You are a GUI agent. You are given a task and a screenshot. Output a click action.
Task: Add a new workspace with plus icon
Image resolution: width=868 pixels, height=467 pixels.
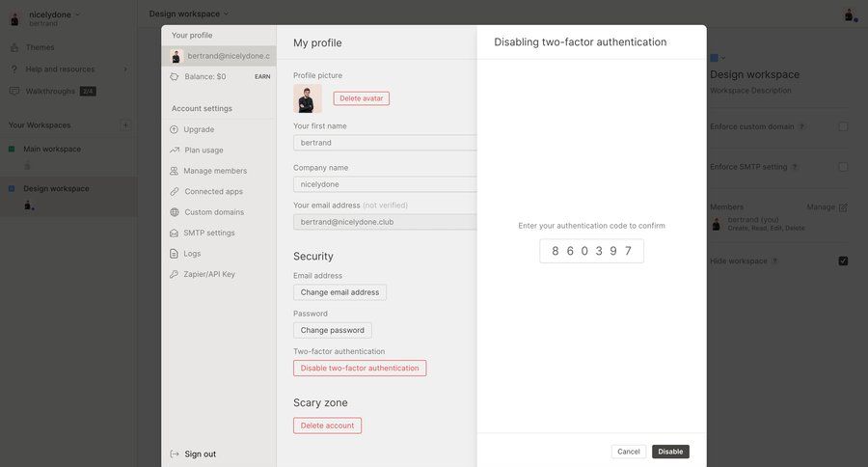point(125,125)
